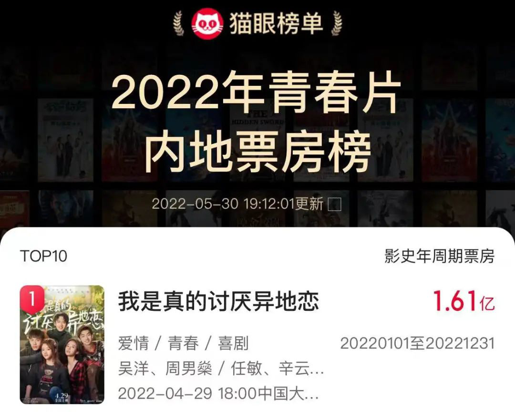Tap the small square icon after 更新
515x420 pixels.
[x=335, y=204]
